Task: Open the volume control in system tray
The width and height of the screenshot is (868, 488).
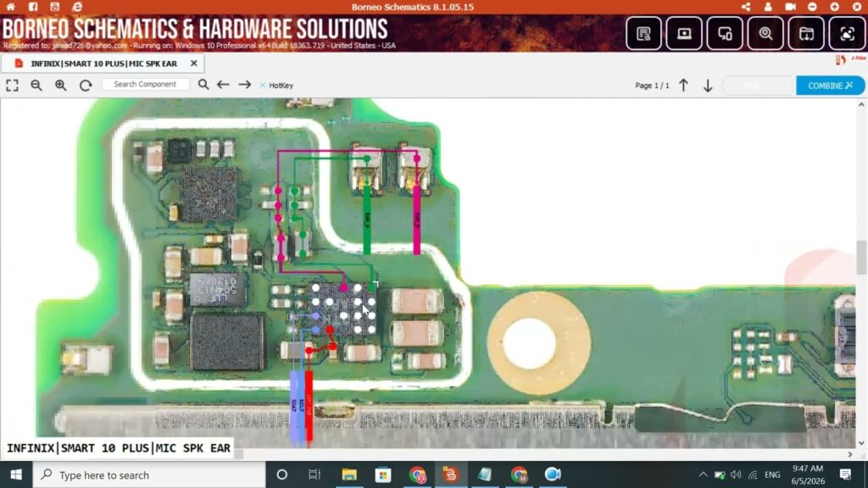Action: (736, 474)
